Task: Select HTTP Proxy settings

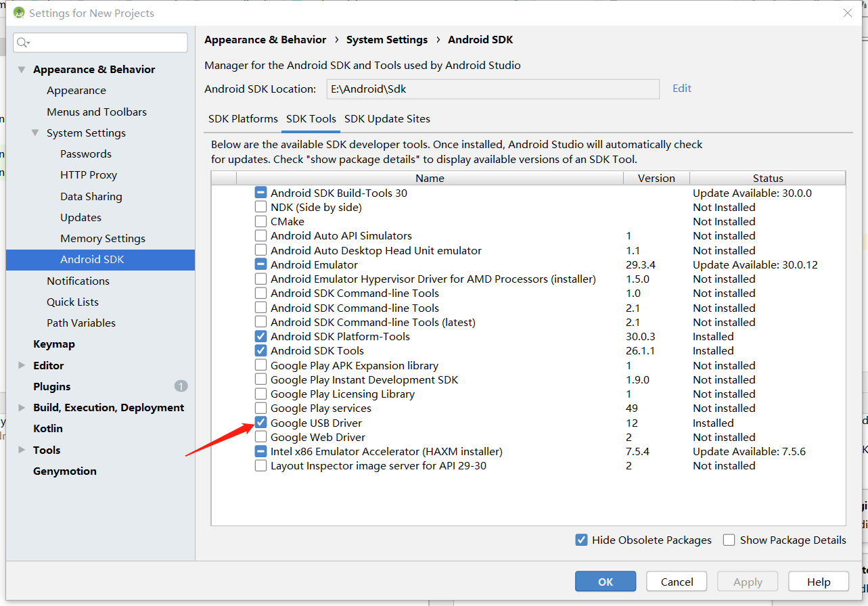Action: click(89, 174)
